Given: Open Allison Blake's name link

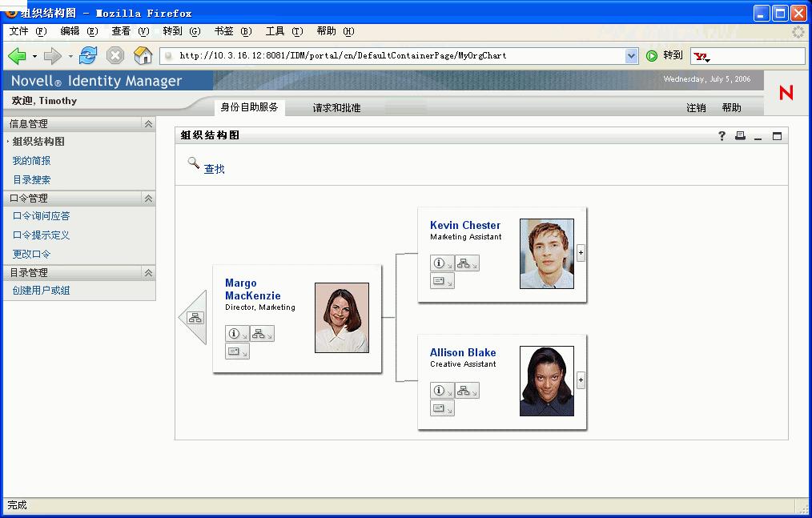Looking at the screenshot, I should (x=463, y=353).
